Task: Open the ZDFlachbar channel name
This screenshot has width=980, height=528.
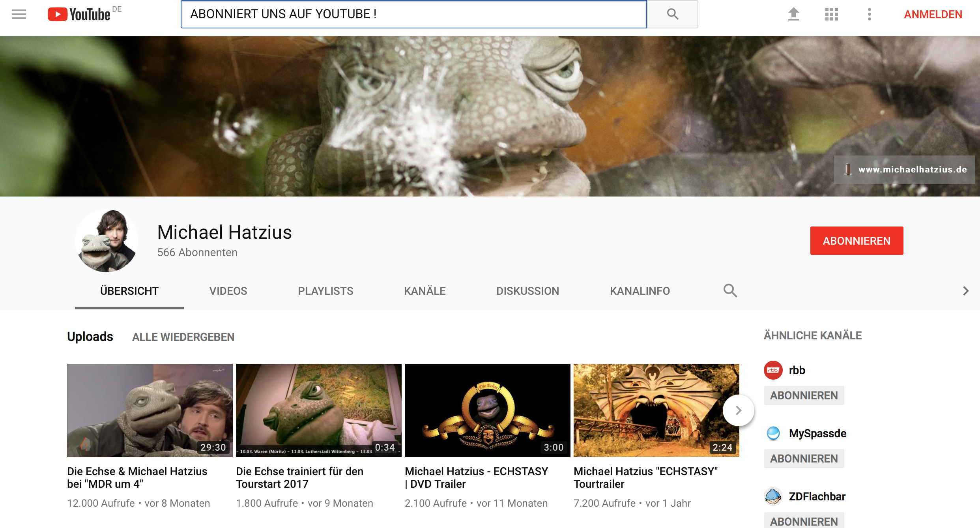Action: 817,496
